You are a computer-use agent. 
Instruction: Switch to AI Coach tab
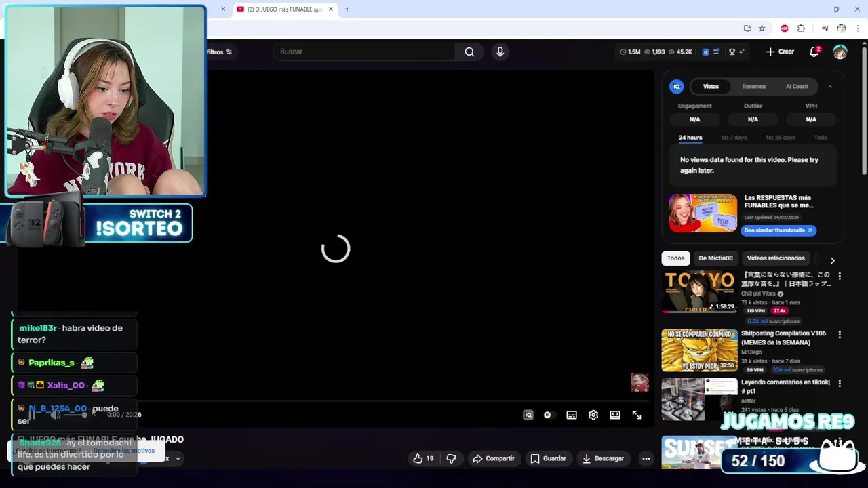coord(797,86)
